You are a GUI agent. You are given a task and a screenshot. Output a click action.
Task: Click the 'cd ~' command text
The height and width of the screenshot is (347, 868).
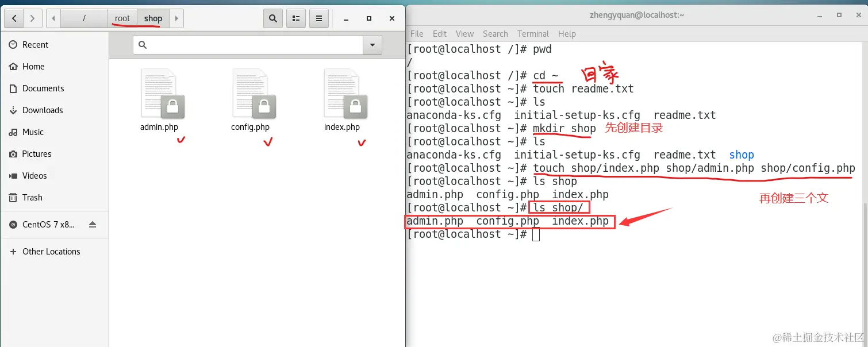546,75
